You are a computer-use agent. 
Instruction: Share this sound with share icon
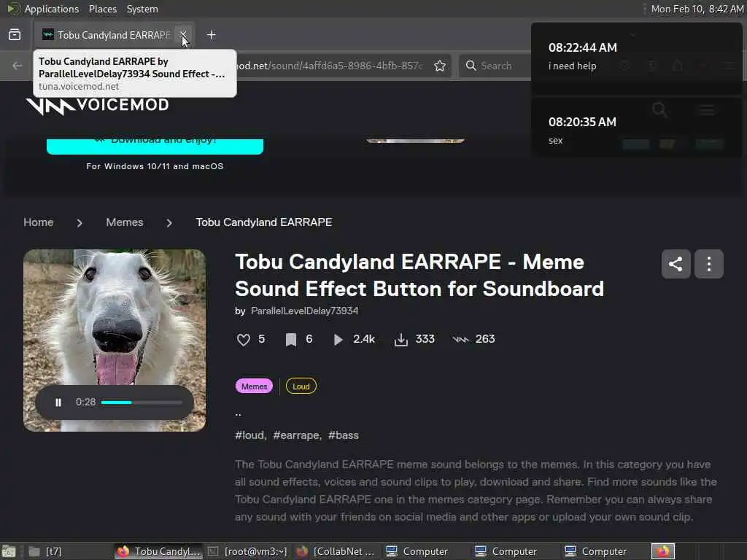pos(676,264)
